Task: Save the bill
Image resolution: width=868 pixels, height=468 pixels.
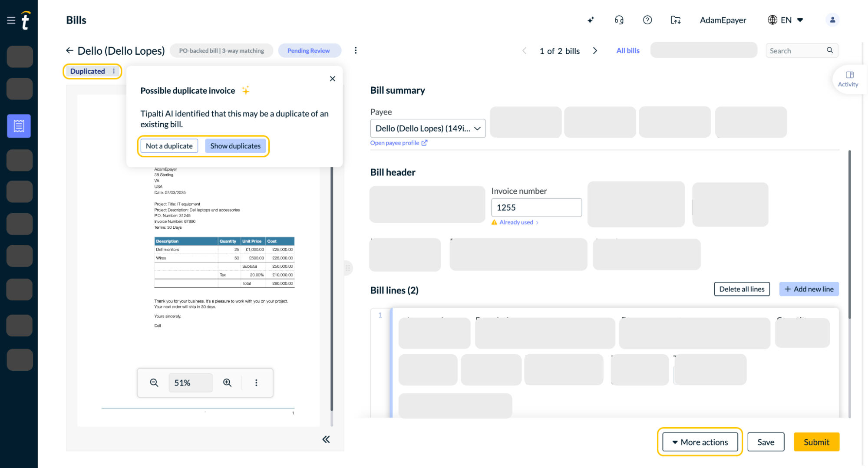Action: tap(766, 442)
